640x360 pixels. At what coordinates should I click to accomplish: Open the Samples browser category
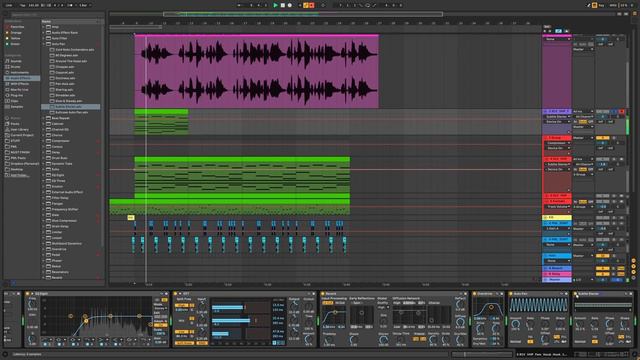pos(17,107)
